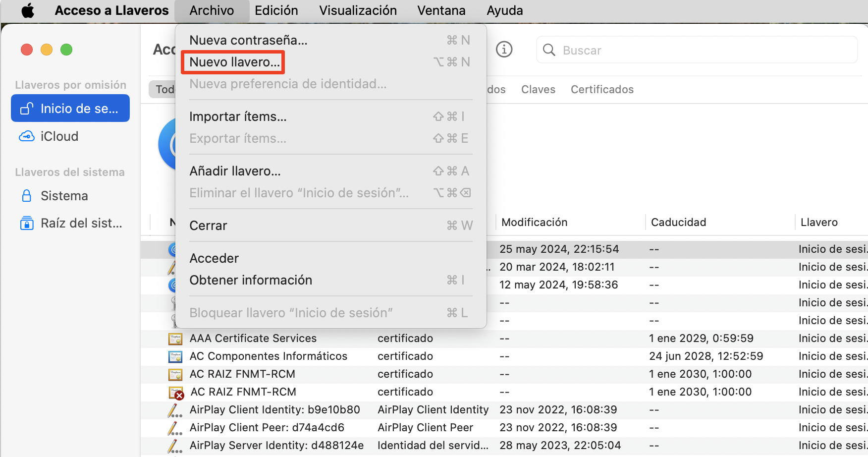Choose "Importar ítems..." in the Archivo menu
The image size is (868, 457).
coord(238,116)
